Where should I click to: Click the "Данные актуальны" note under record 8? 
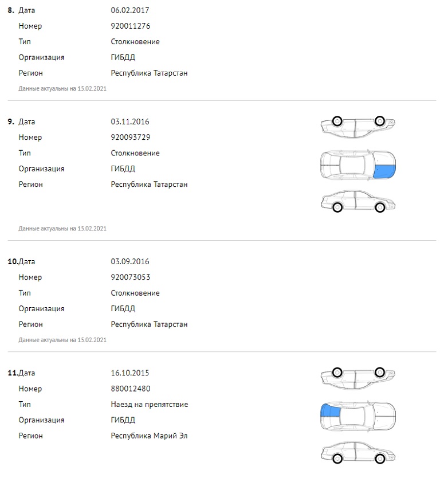tap(62, 88)
